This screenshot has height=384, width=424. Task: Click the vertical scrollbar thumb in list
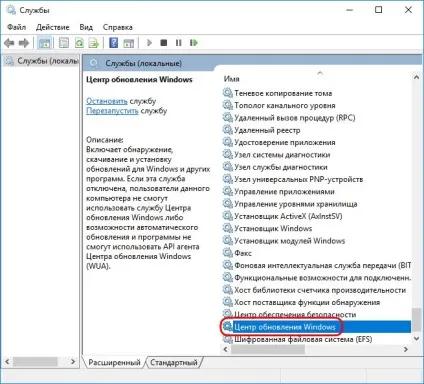(416, 320)
